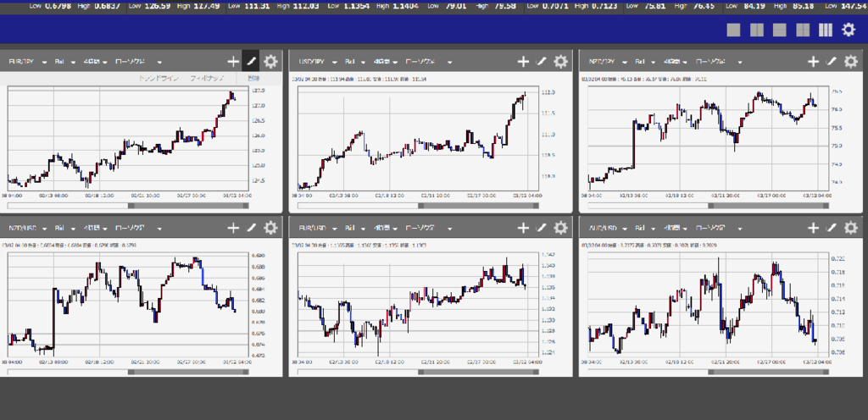Toggle drawing pencil on NZD/USD chart
The height and width of the screenshot is (420, 868).
tap(251, 228)
